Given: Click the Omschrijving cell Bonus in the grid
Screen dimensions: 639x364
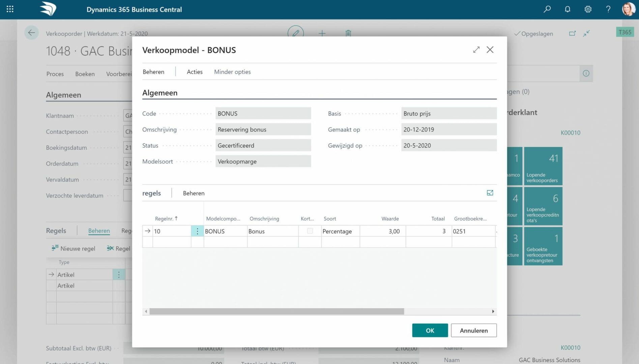Looking at the screenshot, I should point(272,231).
